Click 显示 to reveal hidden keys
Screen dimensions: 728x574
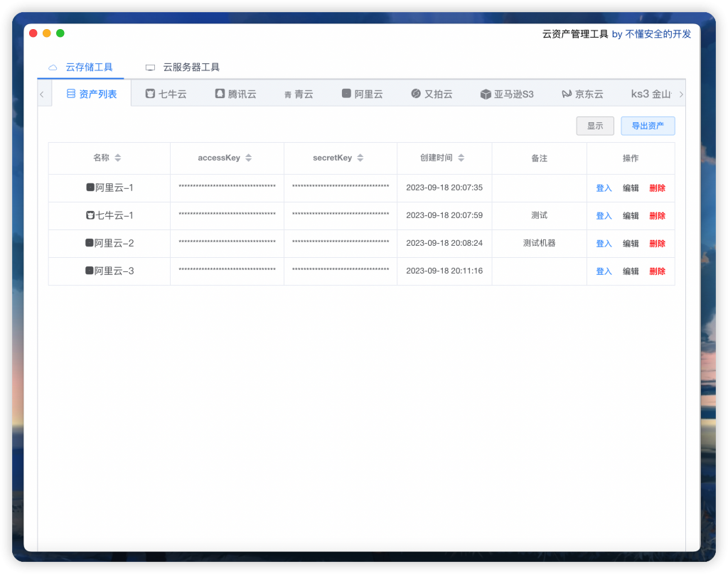[x=595, y=126]
